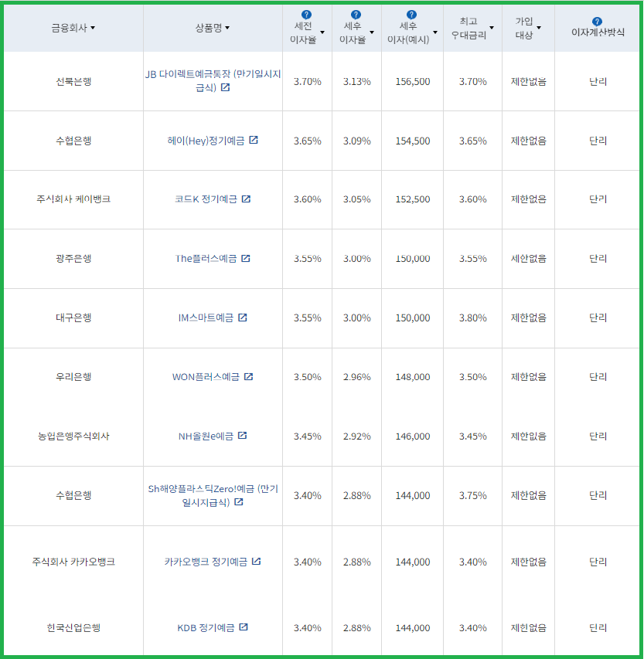The image size is (644, 659).
Task: Sort by 상품명 column arrow
Action: pyautogui.click(x=227, y=28)
